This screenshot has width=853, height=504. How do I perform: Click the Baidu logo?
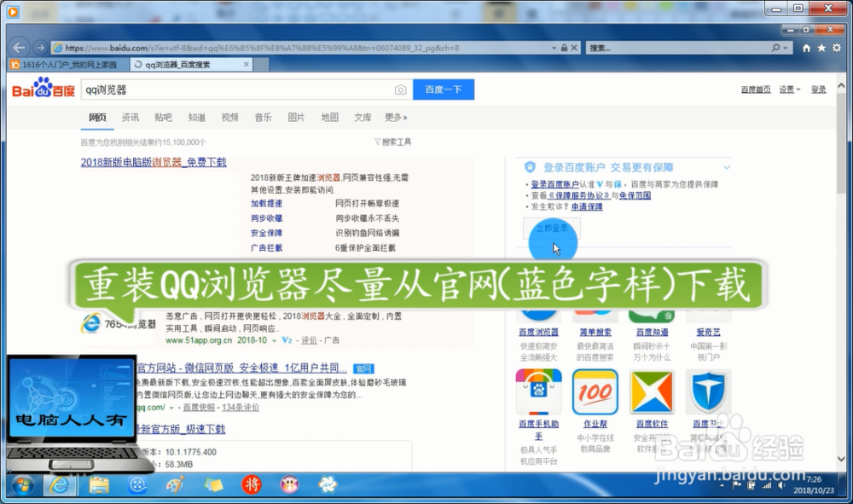tap(44, 89)
